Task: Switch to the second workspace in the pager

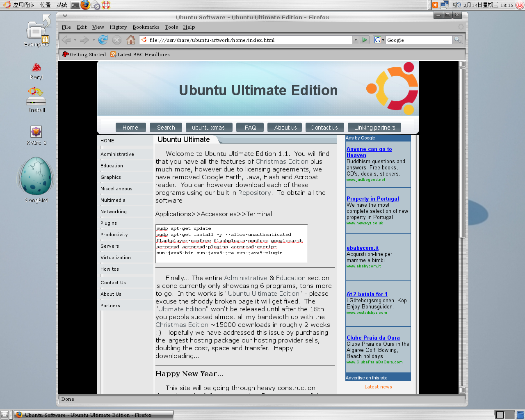Action: (x=509, y=415)
